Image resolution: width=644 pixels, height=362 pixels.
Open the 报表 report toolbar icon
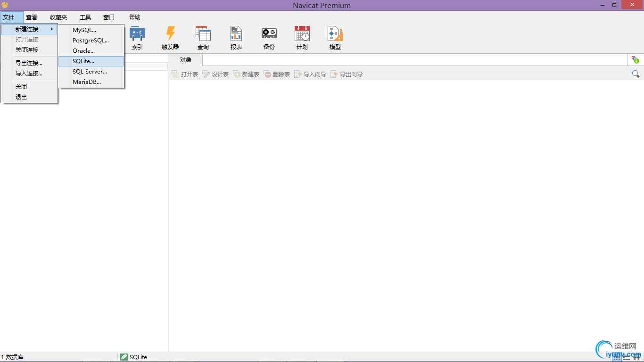pyautogui.click(x=236, y=38)
